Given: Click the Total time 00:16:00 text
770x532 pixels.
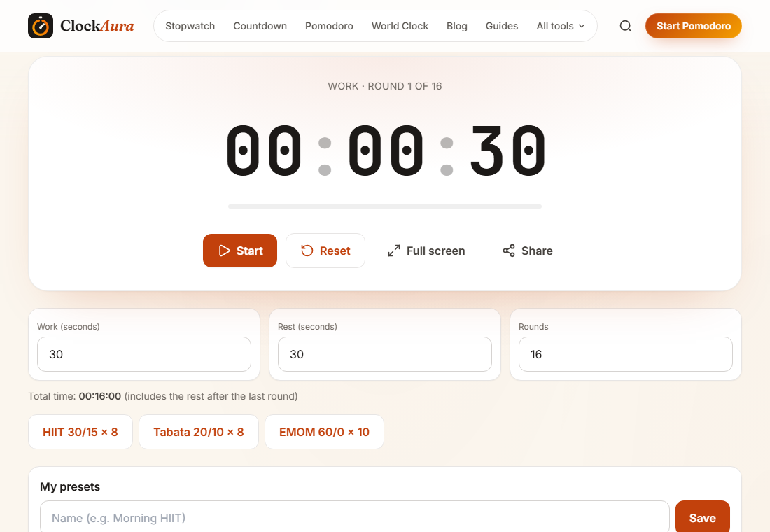Looking at the screenshot, I should click(x=163, y=396).
